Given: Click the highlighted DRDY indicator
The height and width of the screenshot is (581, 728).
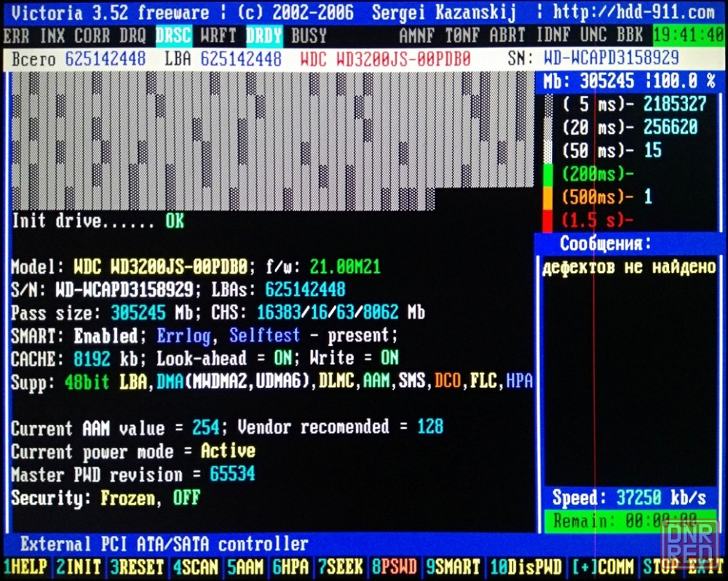Looking at the screenshot, I should tap(264, 36).
